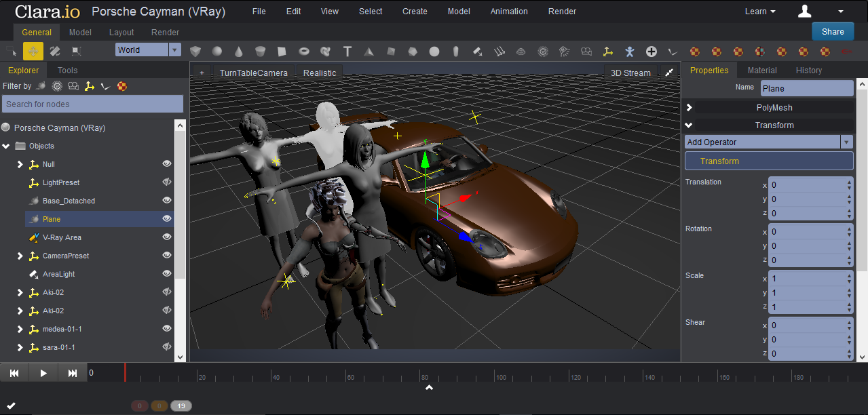This screenshot has height=415, width=868.
Task: Toggle visibility of sara-01-1
Action: click(166, 347)
